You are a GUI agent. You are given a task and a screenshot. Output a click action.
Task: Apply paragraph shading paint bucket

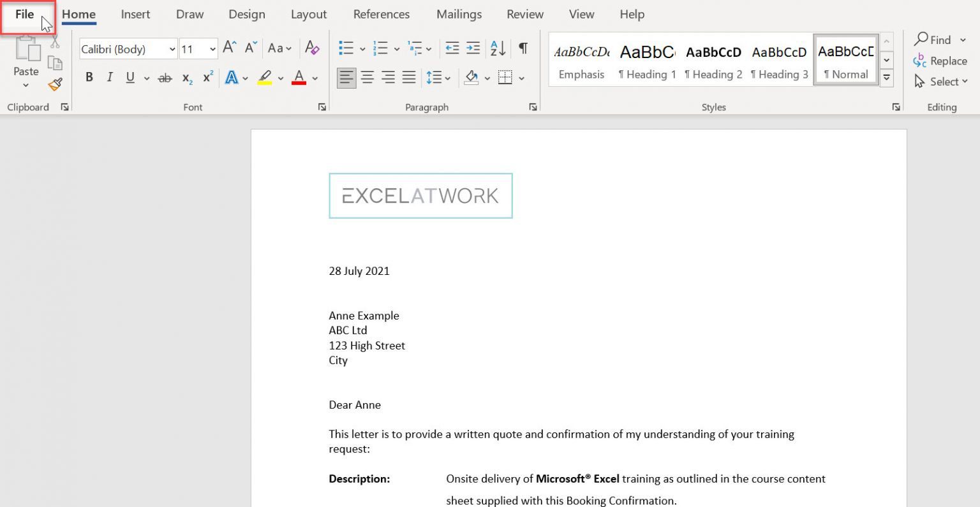(471, 78)
